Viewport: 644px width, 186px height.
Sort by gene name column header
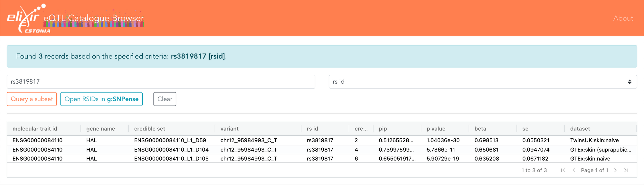pyautogui.click(x=100, y=129)
